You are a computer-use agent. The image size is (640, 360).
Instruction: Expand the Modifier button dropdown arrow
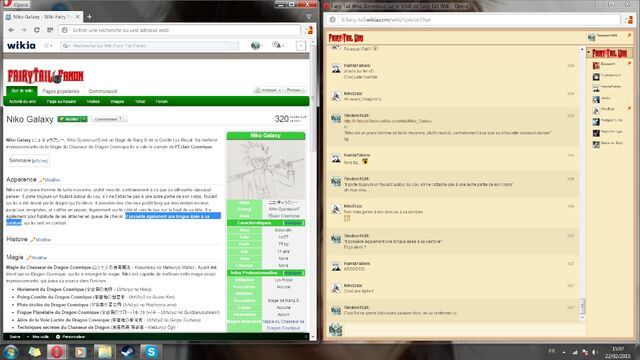pos(84,119)
